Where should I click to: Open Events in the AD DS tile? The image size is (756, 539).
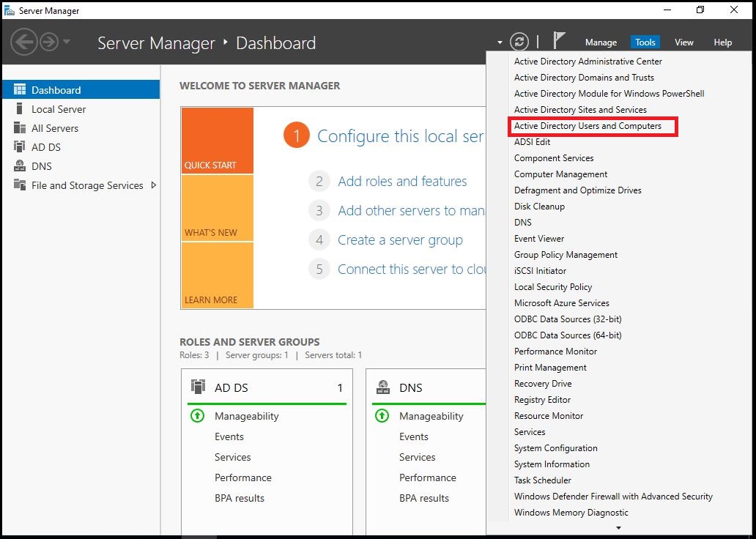coord(229,436)
